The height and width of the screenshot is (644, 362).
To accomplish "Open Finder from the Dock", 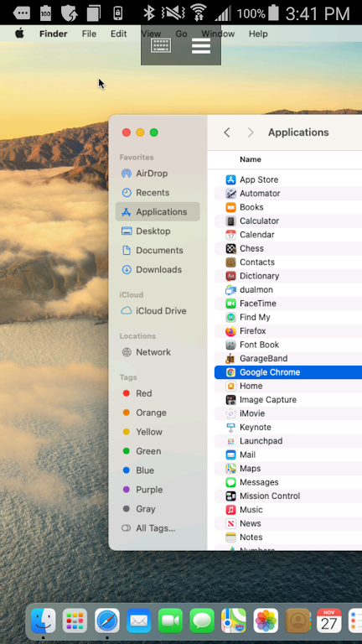I will point(43,621).
